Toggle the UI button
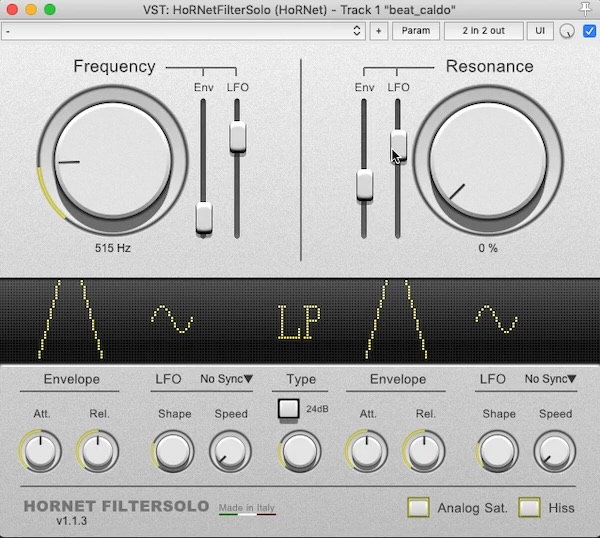This screenshot has width=600, height=538. [540, 31]
